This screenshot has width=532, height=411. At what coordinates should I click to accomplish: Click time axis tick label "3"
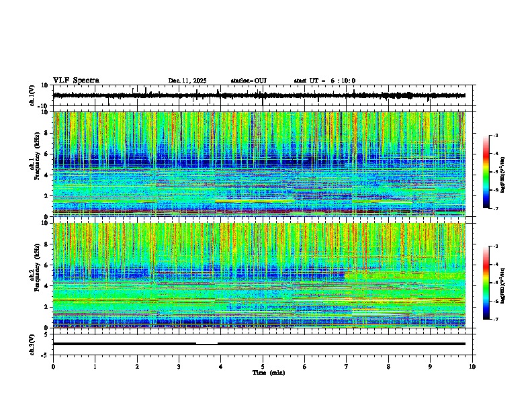[x=179, y=367]
